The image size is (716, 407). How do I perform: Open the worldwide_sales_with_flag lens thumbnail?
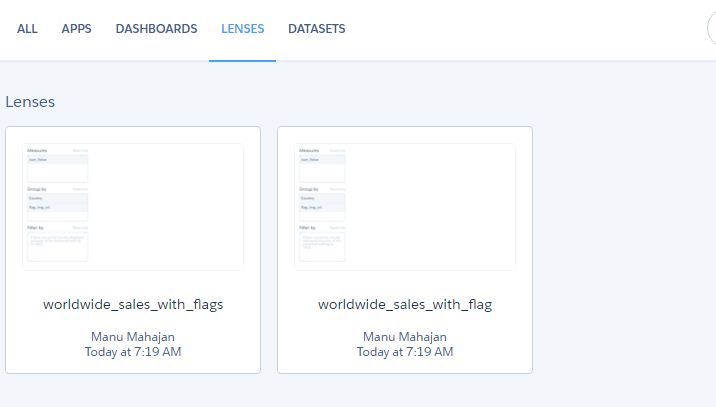click(405, 206)
